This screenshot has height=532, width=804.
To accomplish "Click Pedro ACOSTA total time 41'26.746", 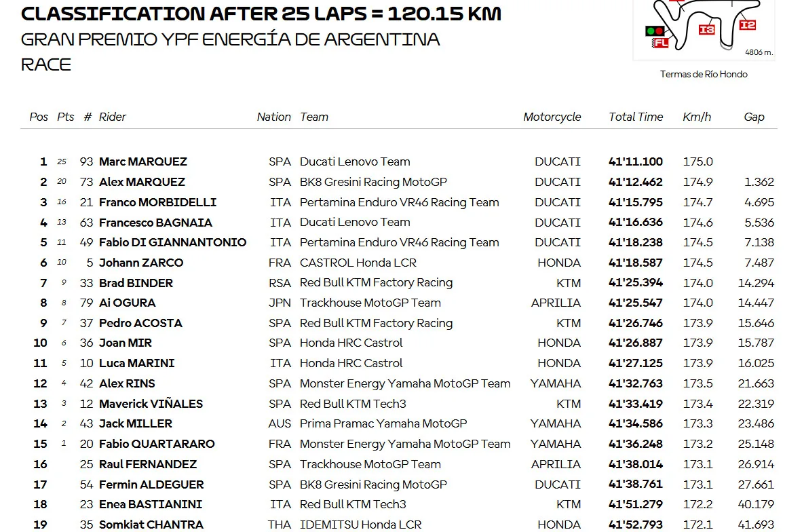I will (635, 323).
